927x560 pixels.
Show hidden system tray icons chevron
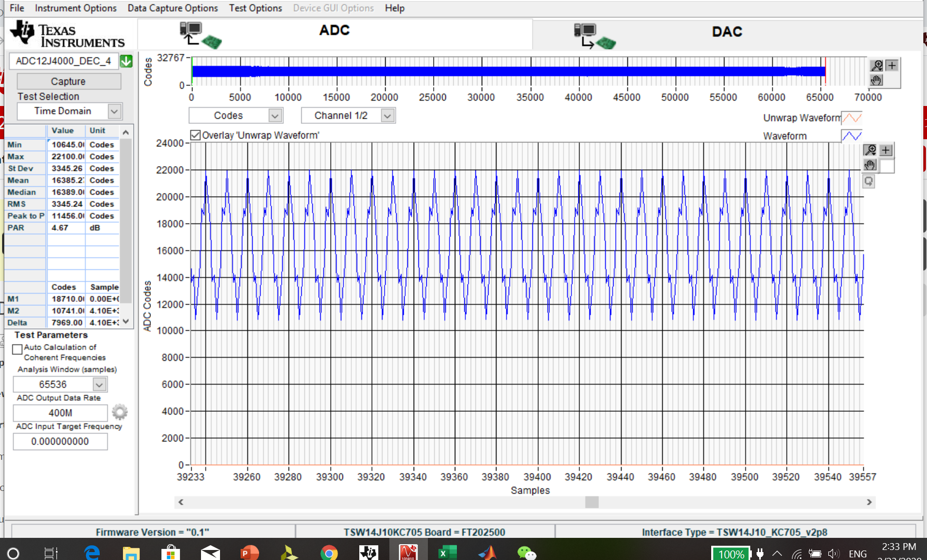coord(777,553)
